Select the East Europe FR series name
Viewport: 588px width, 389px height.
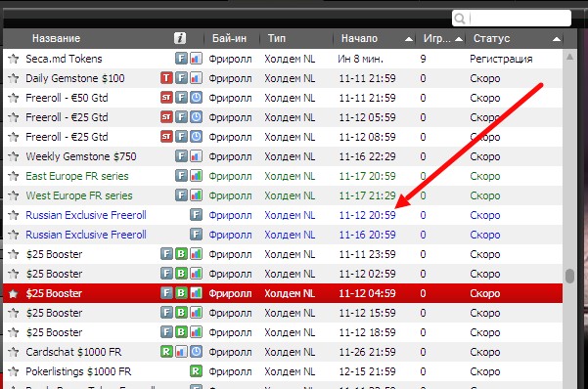(x=77, y=176)
